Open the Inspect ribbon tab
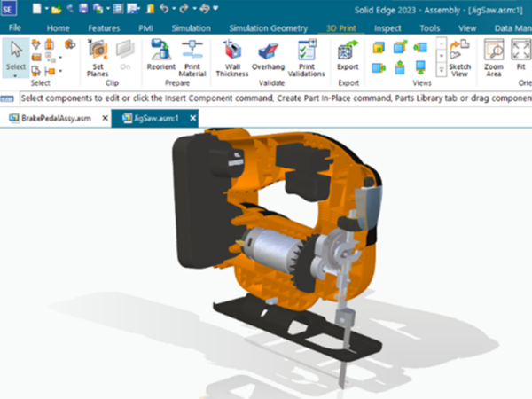The image size is (532, 399). (387, 28)
